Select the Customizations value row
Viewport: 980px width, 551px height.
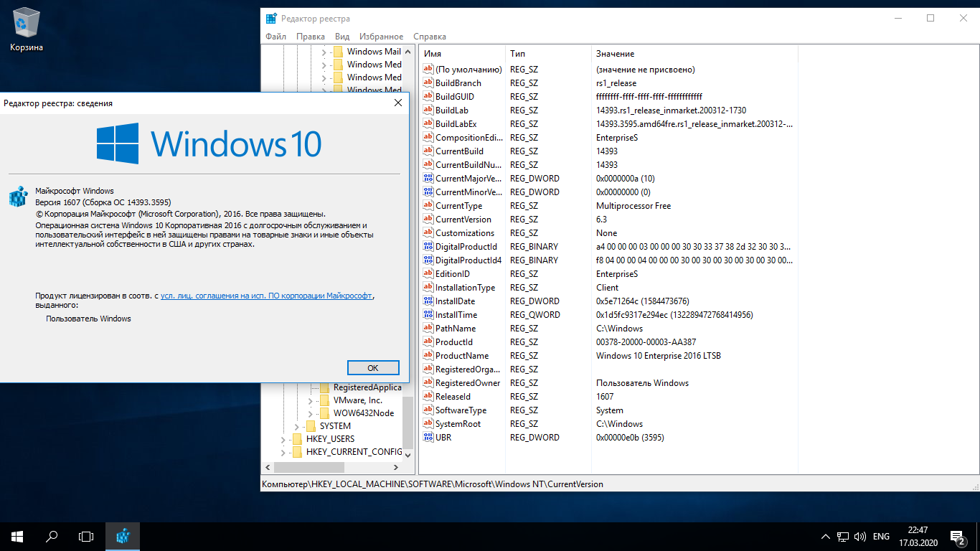click(x=608, y=233)
